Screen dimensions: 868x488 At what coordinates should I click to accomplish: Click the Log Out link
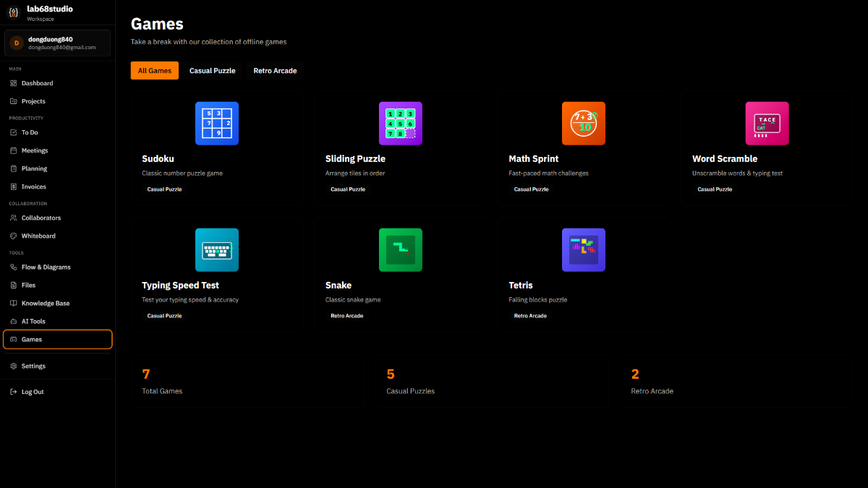[58, 392]
